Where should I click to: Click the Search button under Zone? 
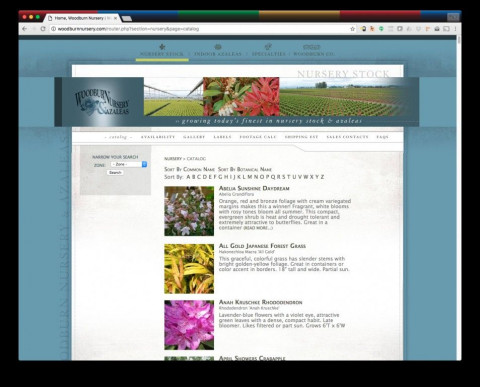pos(115,173)
